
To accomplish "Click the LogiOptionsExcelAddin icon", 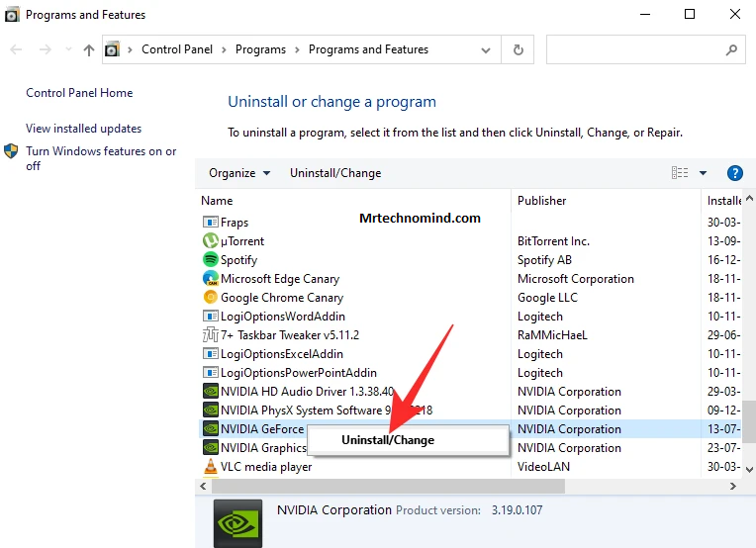I will (210, 354).
